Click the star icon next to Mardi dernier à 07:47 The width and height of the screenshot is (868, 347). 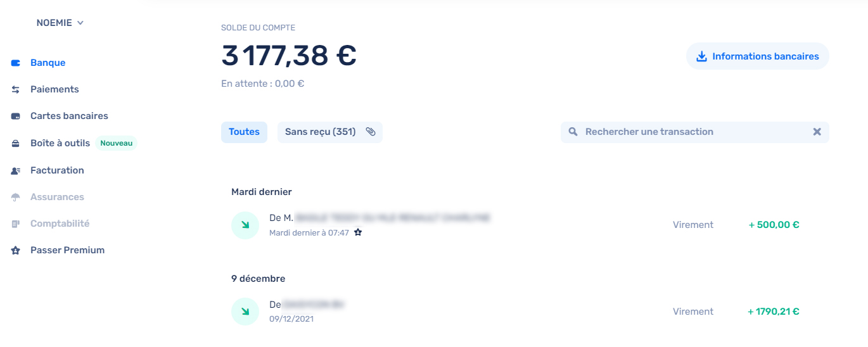click(x=357, y=232)
